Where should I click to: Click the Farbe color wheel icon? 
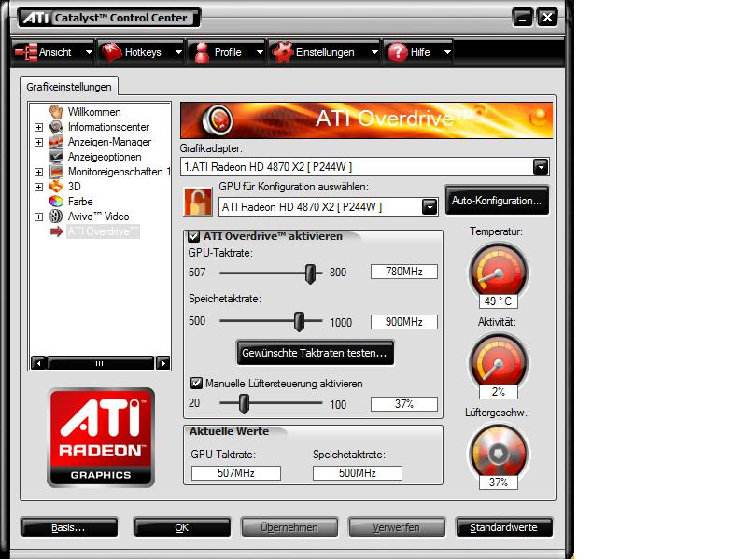(56, 202)
